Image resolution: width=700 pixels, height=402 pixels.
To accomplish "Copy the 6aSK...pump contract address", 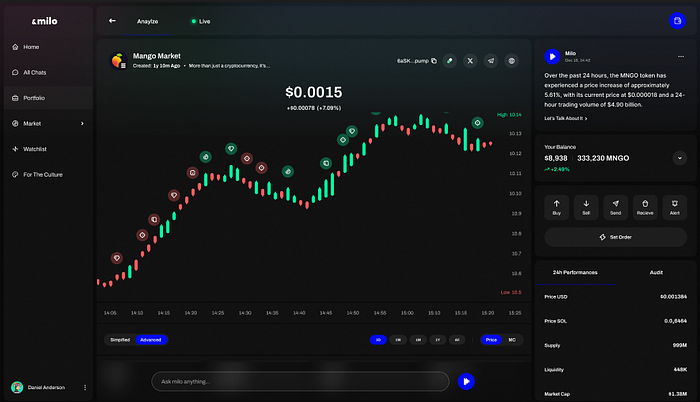I will (433, 61).
